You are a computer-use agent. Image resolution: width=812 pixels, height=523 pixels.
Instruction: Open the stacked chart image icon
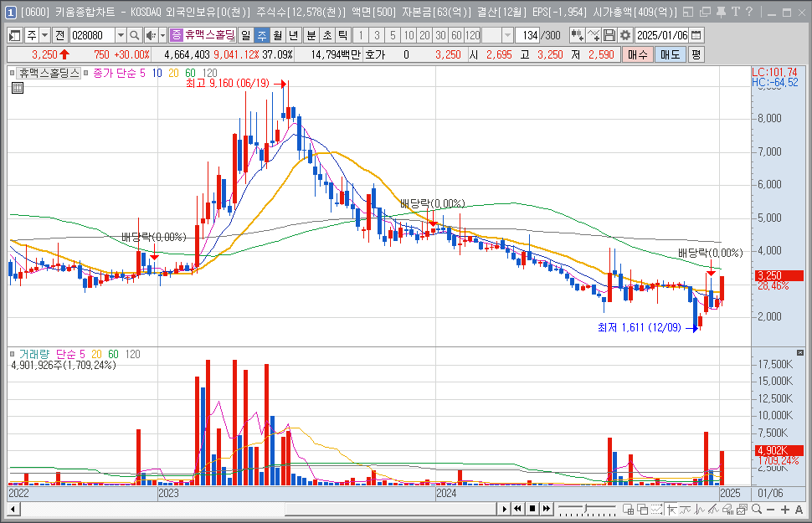pos(742,509)
